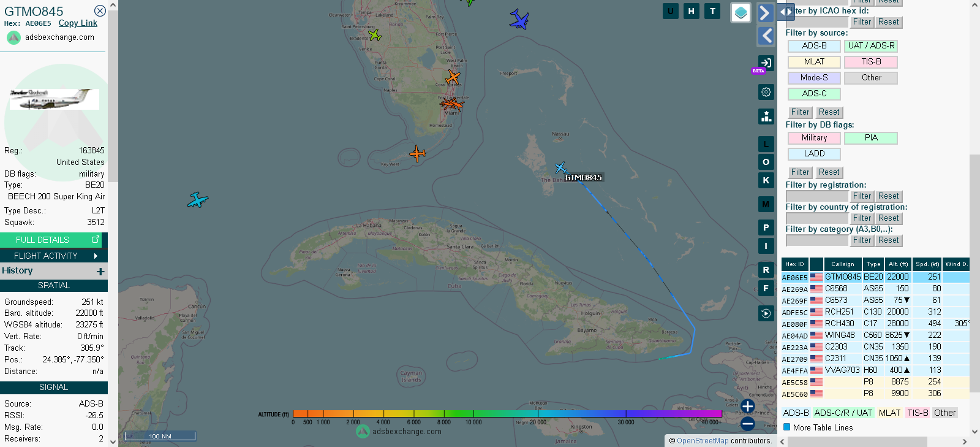The width and height of the screenshot is (980, 447).
Task: Toggle the P map option button
Action: tap(766, 227)
